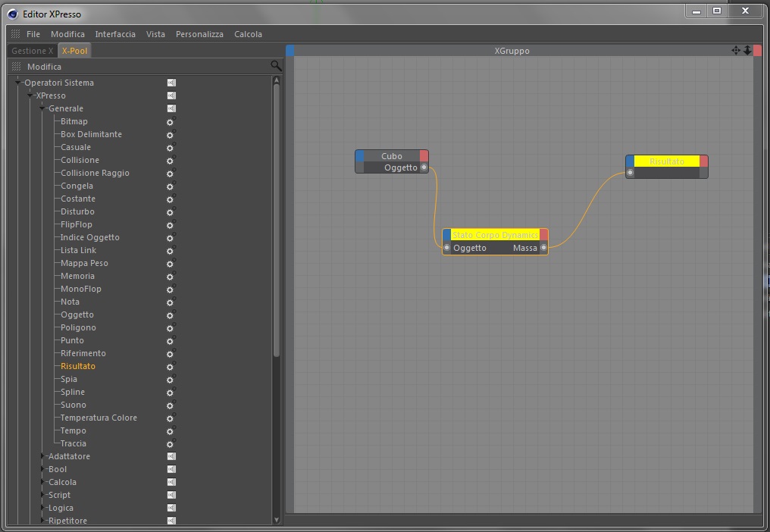
Task: Click the X-Pool scrollbar down arrow
Action: (277, 520)
